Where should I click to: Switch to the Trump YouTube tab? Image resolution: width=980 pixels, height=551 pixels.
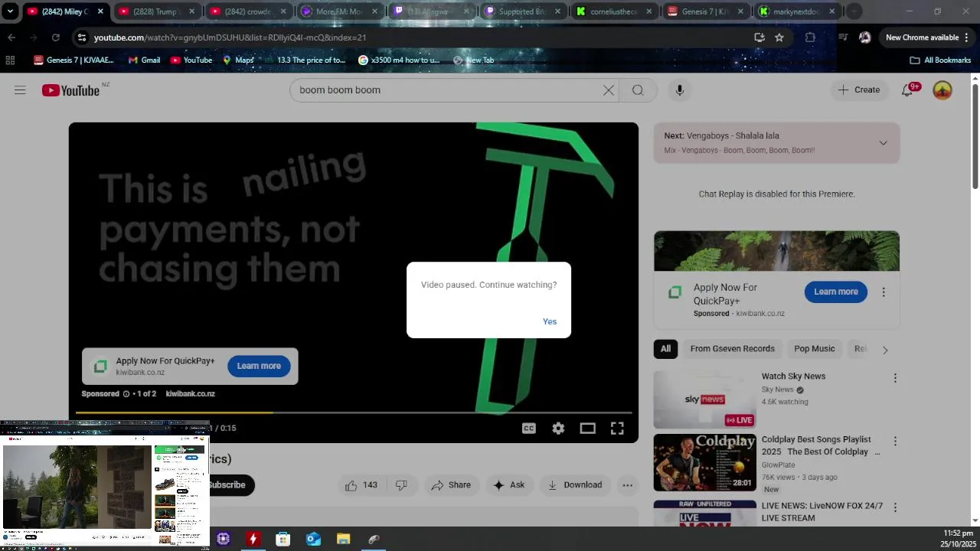pos(156,11)
